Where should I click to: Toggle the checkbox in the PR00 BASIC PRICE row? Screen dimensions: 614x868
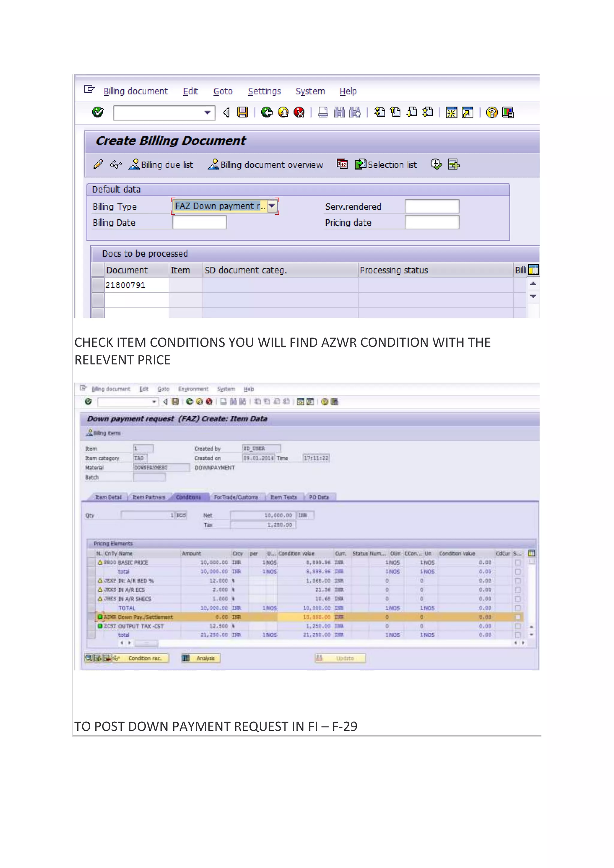pyautogui.click(x=517, y=563)
